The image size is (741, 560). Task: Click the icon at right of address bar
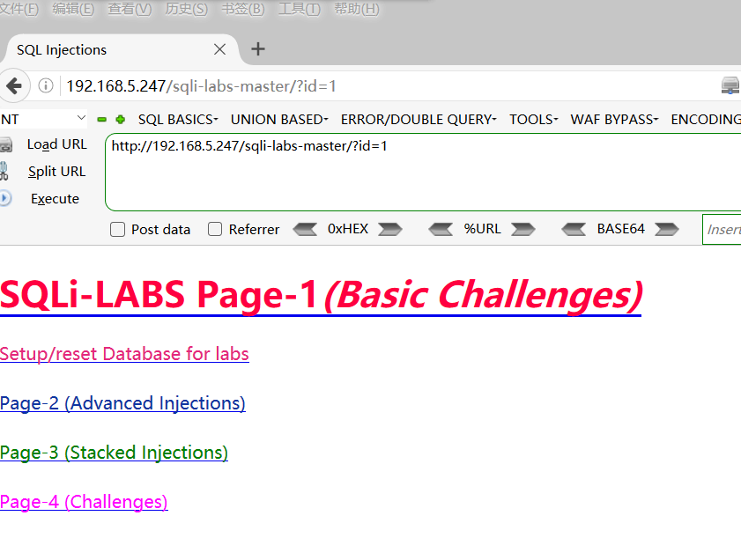pyautogui.click(x=730, y=85)
